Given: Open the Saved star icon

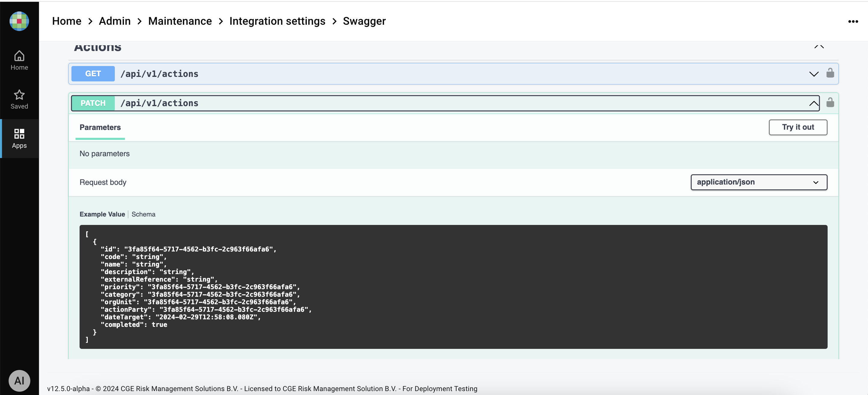Looking at the screenshot, I should tap(19, 100).
